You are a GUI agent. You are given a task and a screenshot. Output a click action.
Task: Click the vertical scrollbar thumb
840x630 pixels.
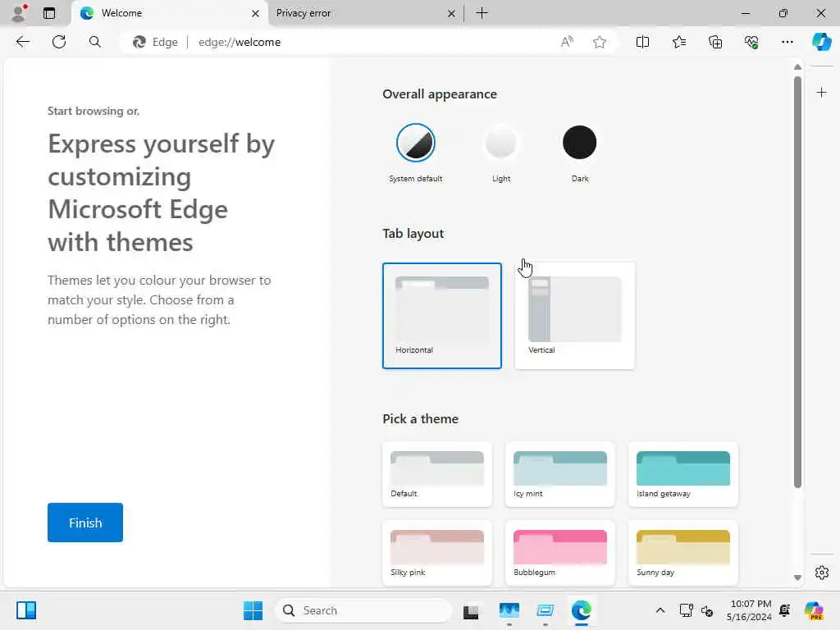pyautogui.click(x=797, y=282)
